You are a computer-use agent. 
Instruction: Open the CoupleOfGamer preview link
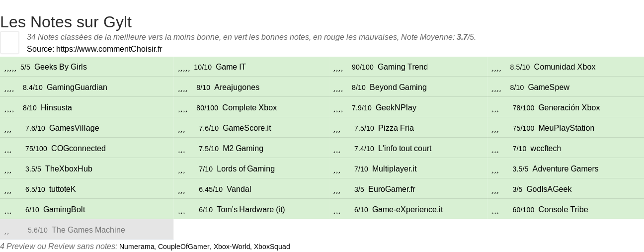(184, 247)
